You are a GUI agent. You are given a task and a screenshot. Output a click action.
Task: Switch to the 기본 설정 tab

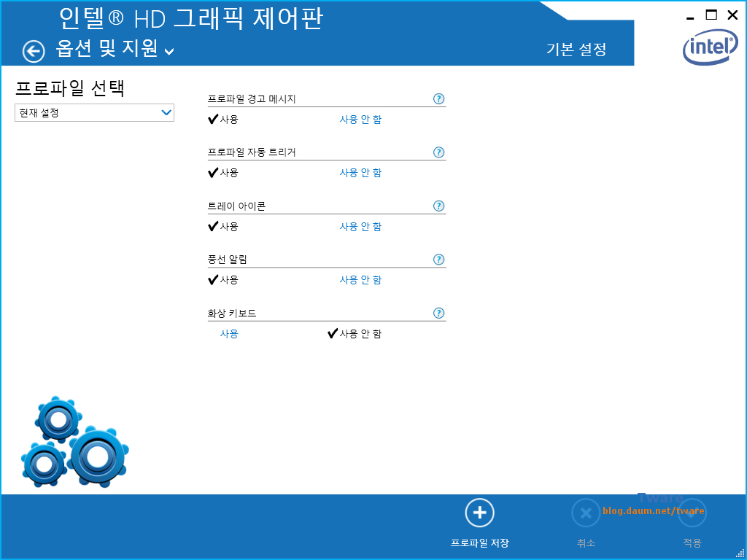[576, 50]
